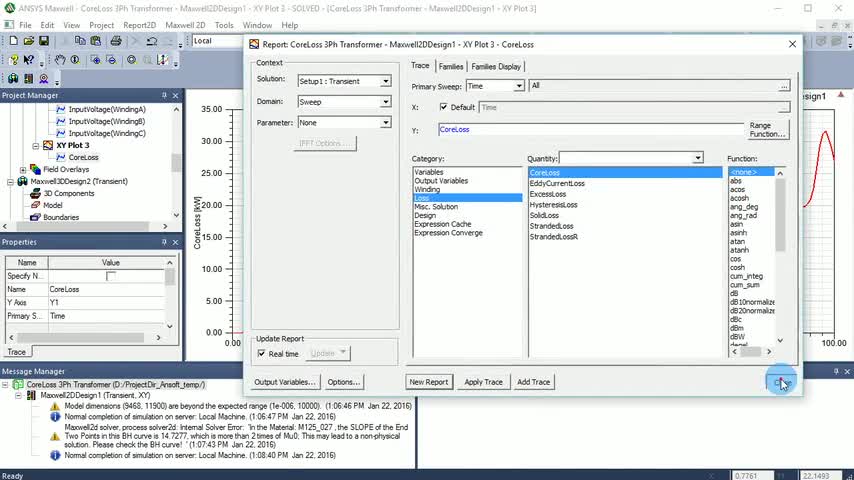This screenshot has height=480, width=854.
Task: Click the Fit All zoom icon
Action: click(131, 60)
